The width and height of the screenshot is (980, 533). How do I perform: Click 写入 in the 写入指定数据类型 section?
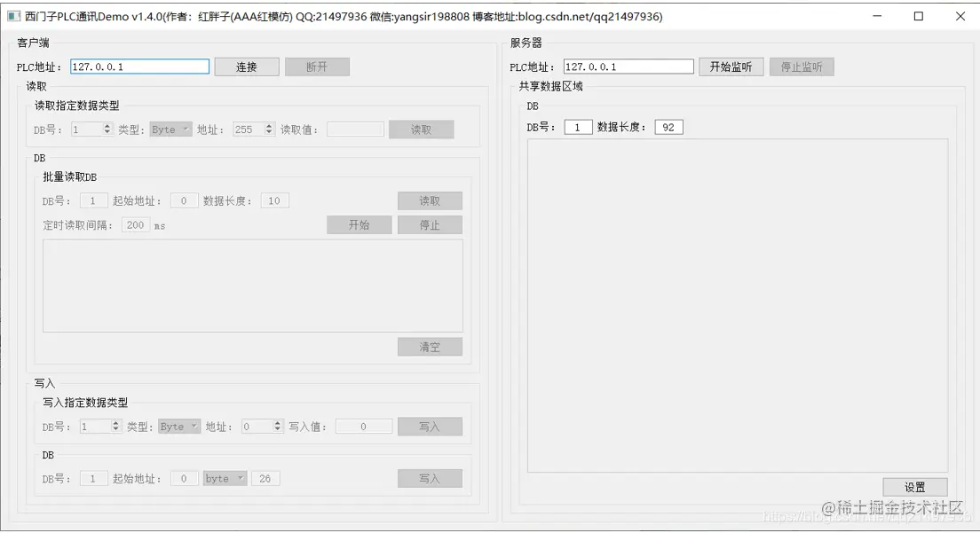click(430, 426)
